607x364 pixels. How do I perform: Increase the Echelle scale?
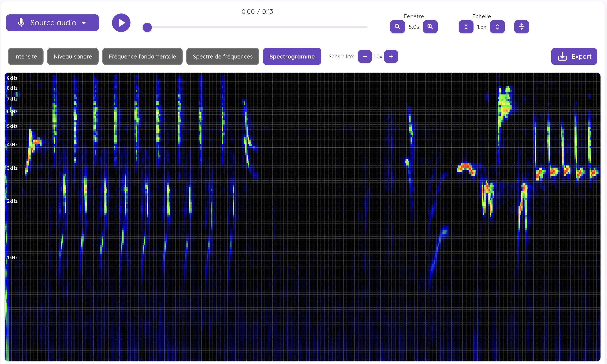(497, 27)
